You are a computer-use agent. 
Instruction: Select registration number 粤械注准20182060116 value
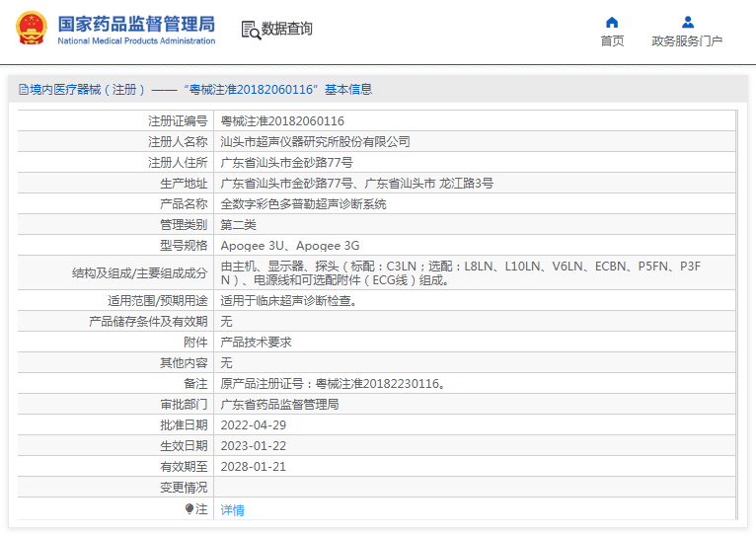point(282,121)
